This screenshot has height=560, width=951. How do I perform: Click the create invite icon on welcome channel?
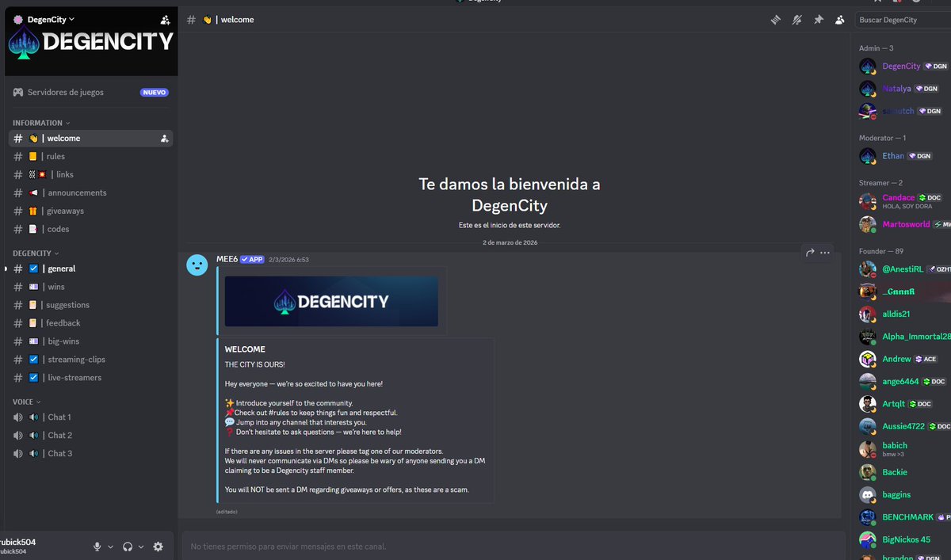(x=164, y=139)
